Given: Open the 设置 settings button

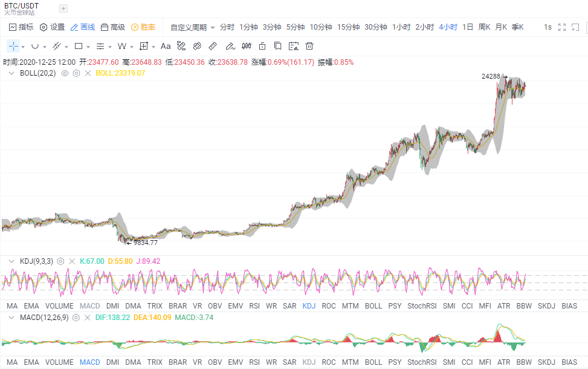Looking at the screenshot, I should point(53,27).
